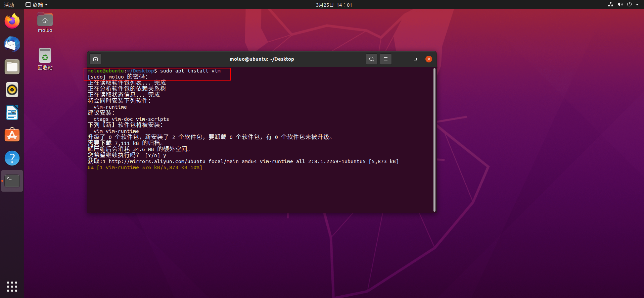Click the volume speaker icon
Screen dimensions: 644x298
[620, 4]
